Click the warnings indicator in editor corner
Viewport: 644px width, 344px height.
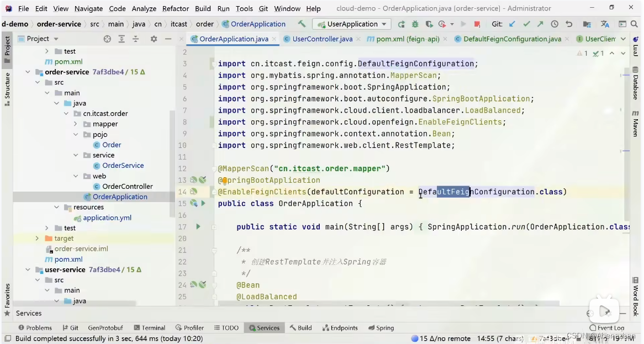(582, 54)
